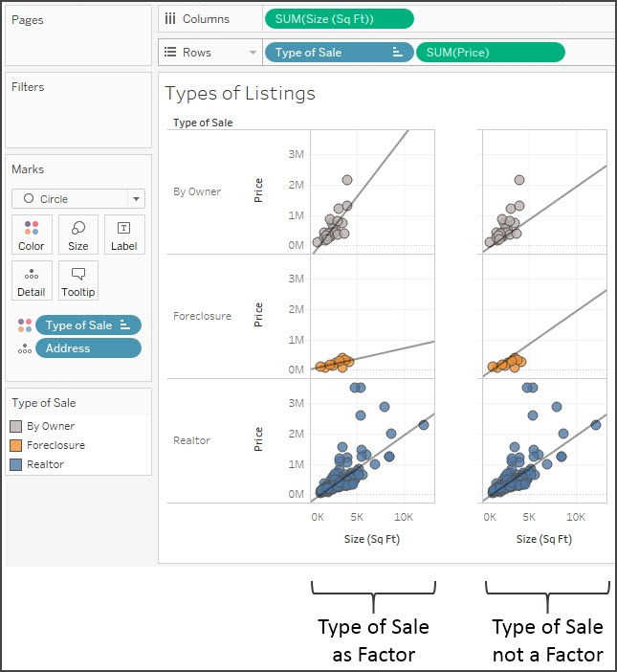
Task: Select the Address pill in Marks card
Action: 88,348
